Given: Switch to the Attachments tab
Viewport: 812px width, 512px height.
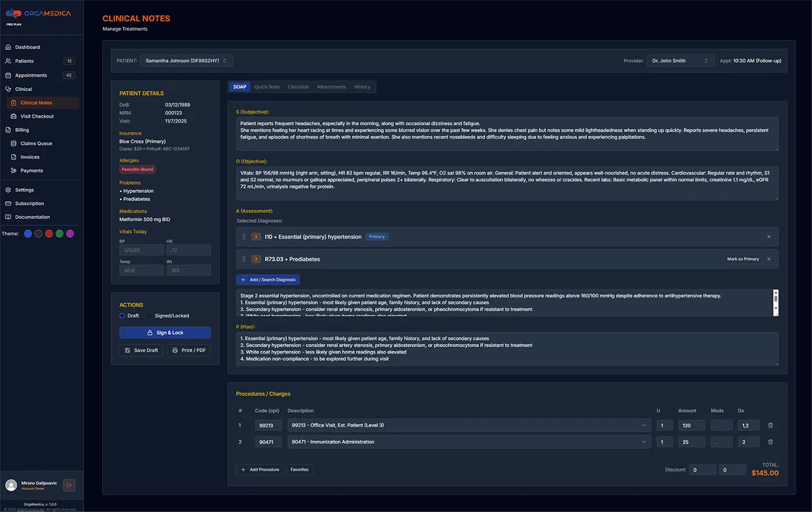Looking at the screenshot, I should point(331,86).
